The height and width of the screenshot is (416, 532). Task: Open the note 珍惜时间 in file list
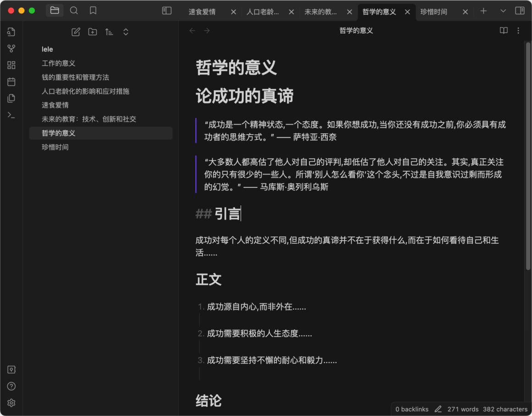pos(101,147)
